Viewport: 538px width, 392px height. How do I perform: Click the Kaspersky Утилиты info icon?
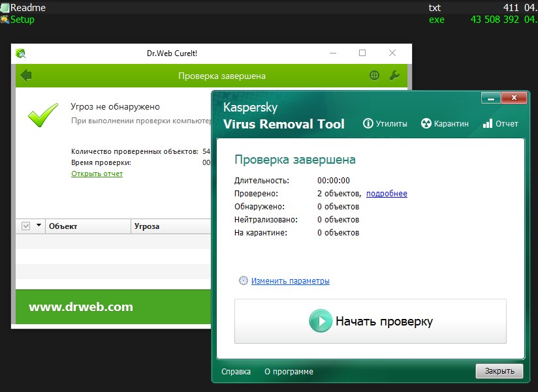click(x=368, y=123)
